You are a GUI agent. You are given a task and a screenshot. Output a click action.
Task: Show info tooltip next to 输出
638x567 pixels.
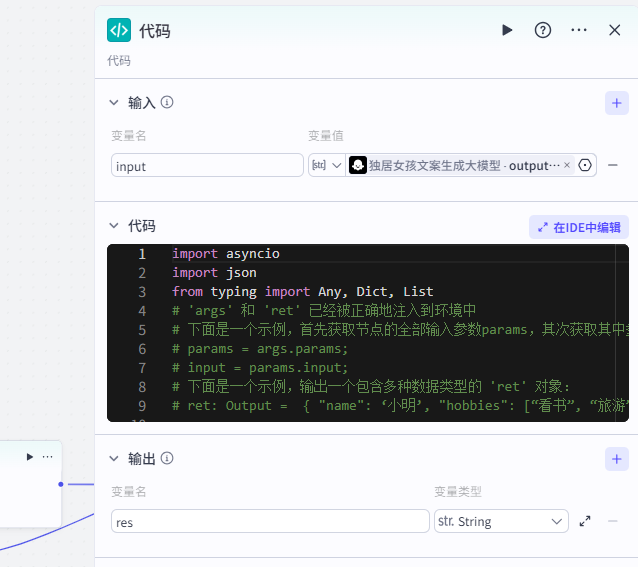coord(167,458)
